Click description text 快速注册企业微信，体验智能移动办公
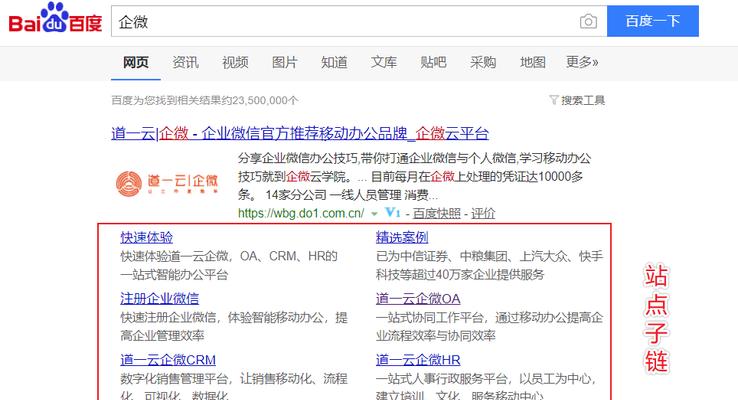 [222, 317]
